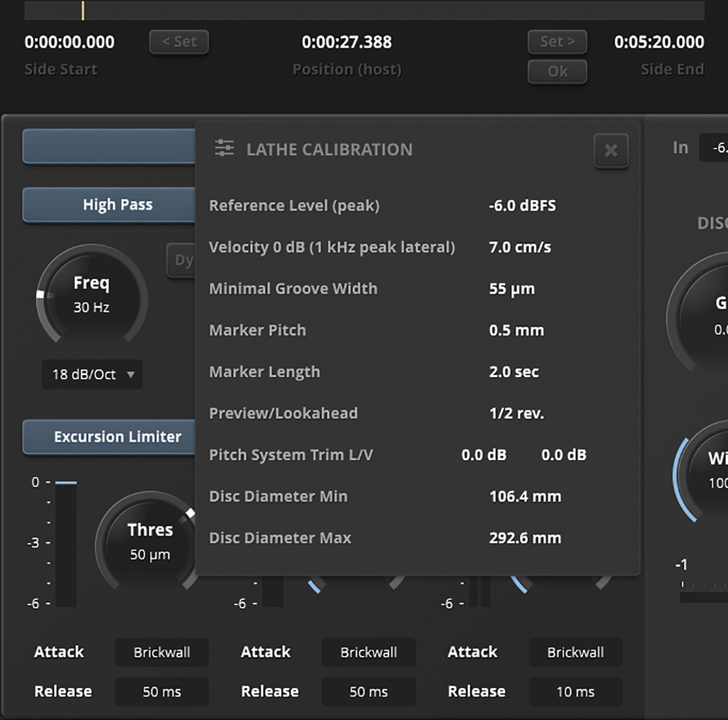This screenshot has width=728, height=720.
Task: Click the Disc Diameter Max 292.6 mm value
Action: coord(525,538)
